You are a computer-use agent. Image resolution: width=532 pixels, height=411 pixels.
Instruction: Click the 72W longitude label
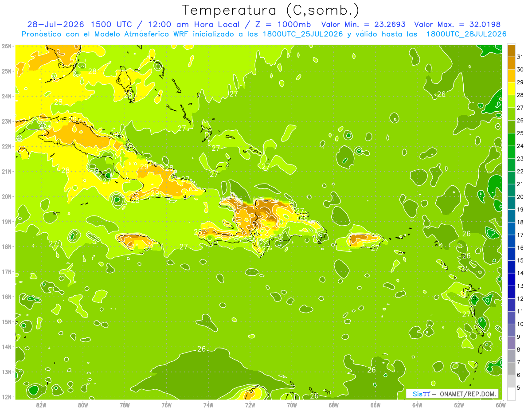click(x=250, y=405)
